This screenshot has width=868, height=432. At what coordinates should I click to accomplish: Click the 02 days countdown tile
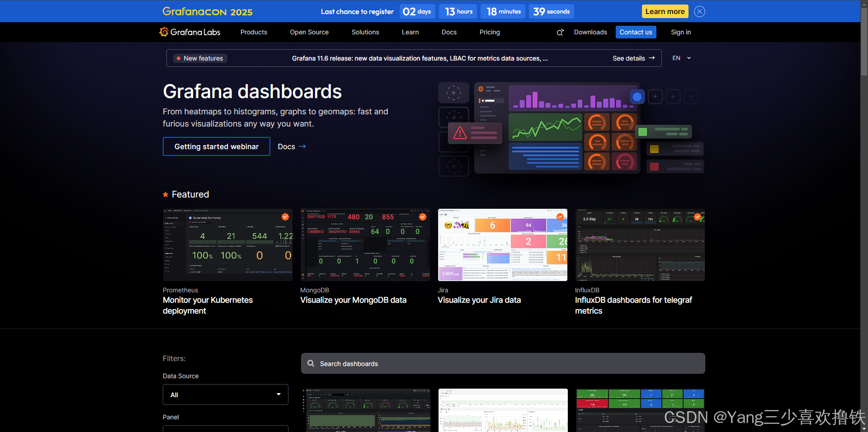click(x=417, y=12)
